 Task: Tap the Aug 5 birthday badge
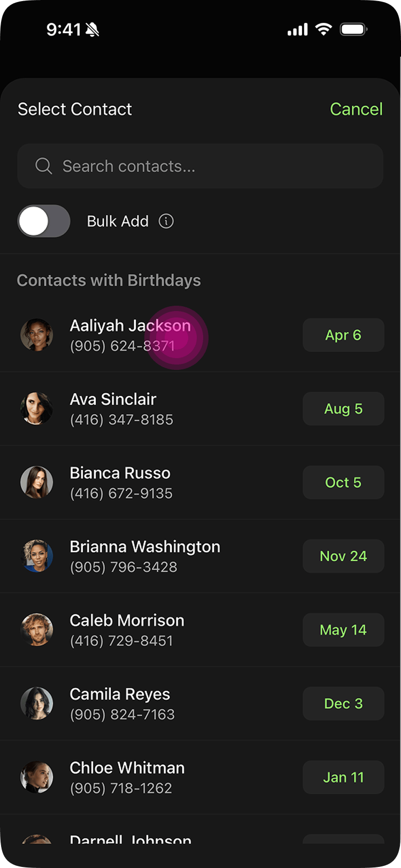tap(343, 409)
